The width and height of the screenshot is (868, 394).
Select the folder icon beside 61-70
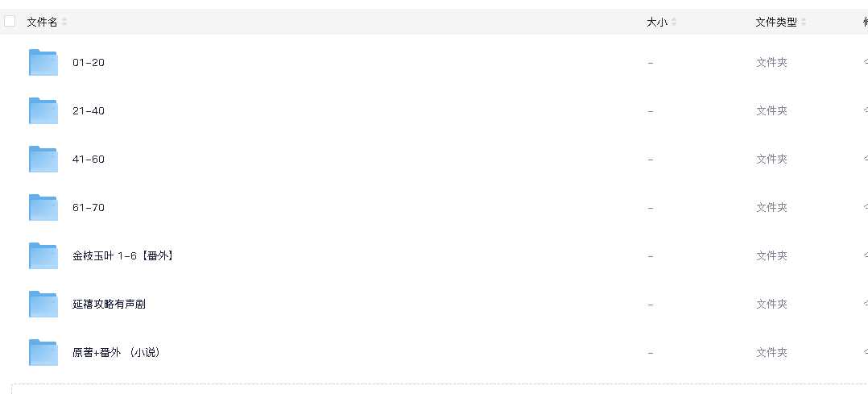pos(43,208)
